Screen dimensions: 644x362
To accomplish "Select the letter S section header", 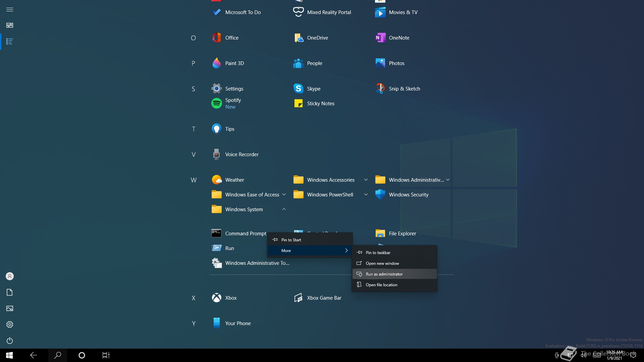I will [x=194, y=89].
